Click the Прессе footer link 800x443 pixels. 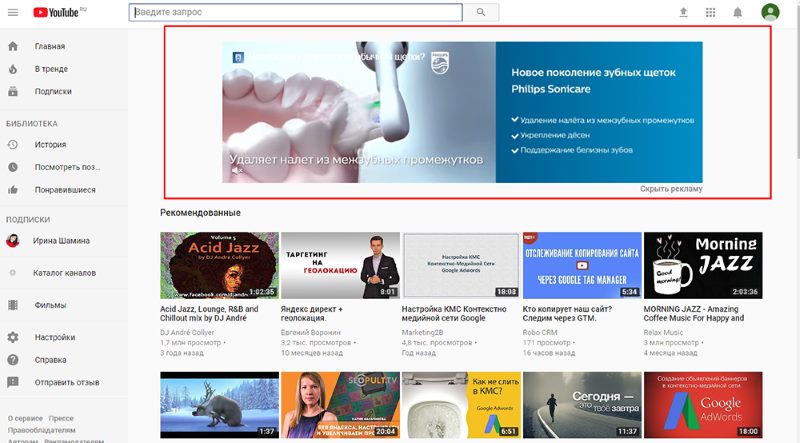pyautogui.click(x=61, y=419)
